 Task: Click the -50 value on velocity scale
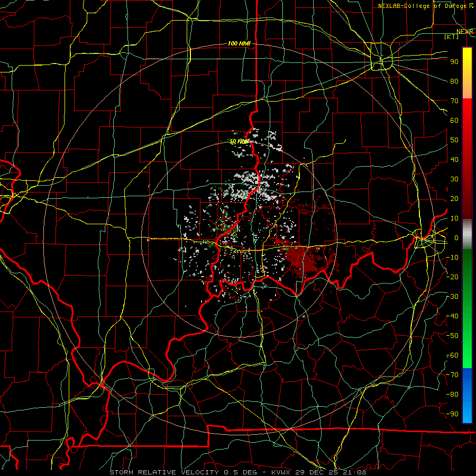(452, 336)
